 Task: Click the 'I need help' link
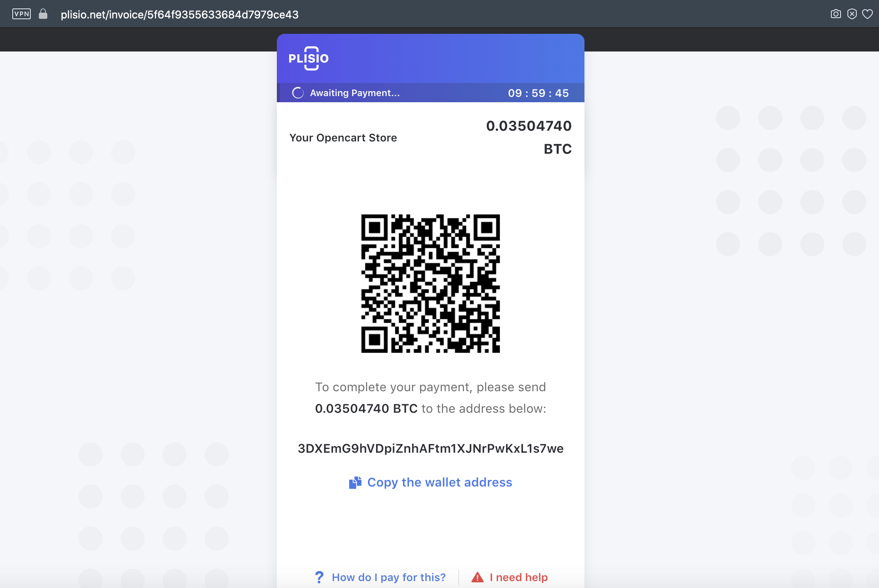[x=519, y=577]
